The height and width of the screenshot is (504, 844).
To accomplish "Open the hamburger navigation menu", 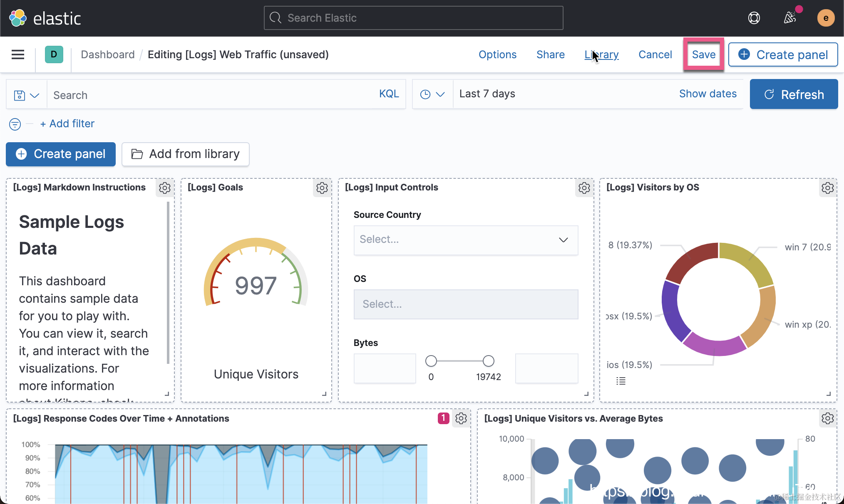I will [x=17, y=54].
